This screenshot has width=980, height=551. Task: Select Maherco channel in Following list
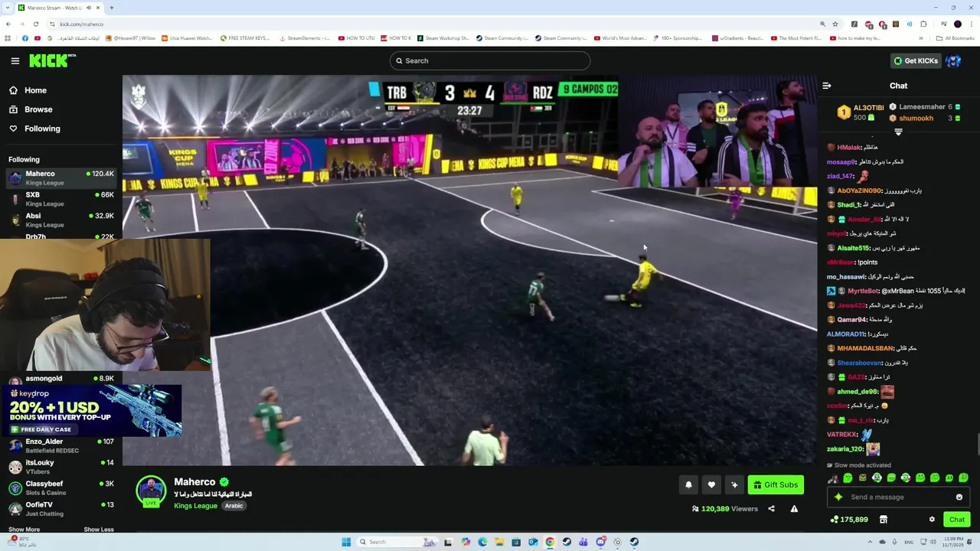61,178
